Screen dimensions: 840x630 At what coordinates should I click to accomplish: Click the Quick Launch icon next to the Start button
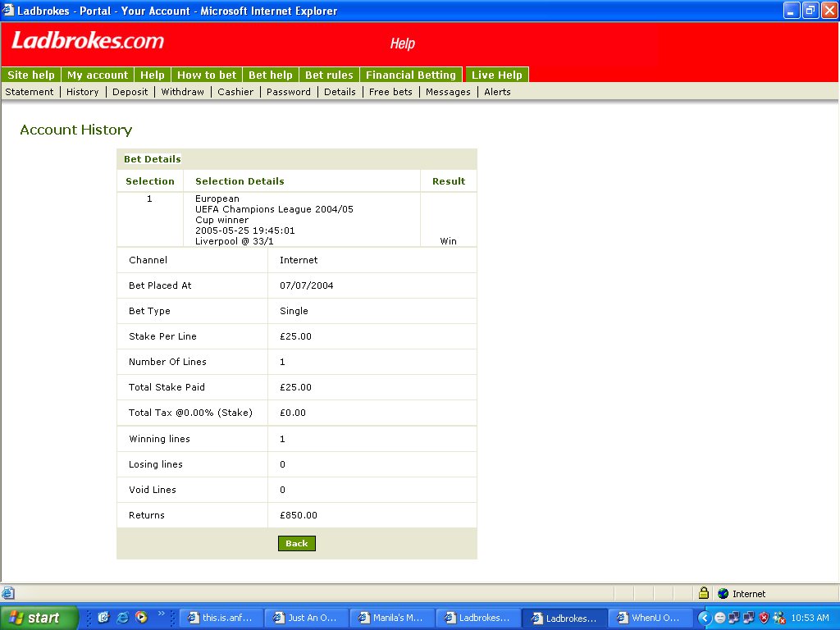[103, 618]
